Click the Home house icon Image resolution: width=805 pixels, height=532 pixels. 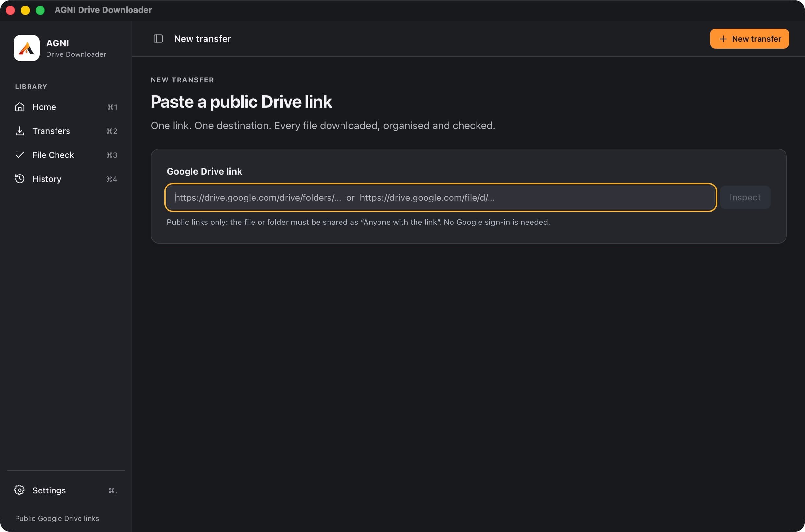20,107
